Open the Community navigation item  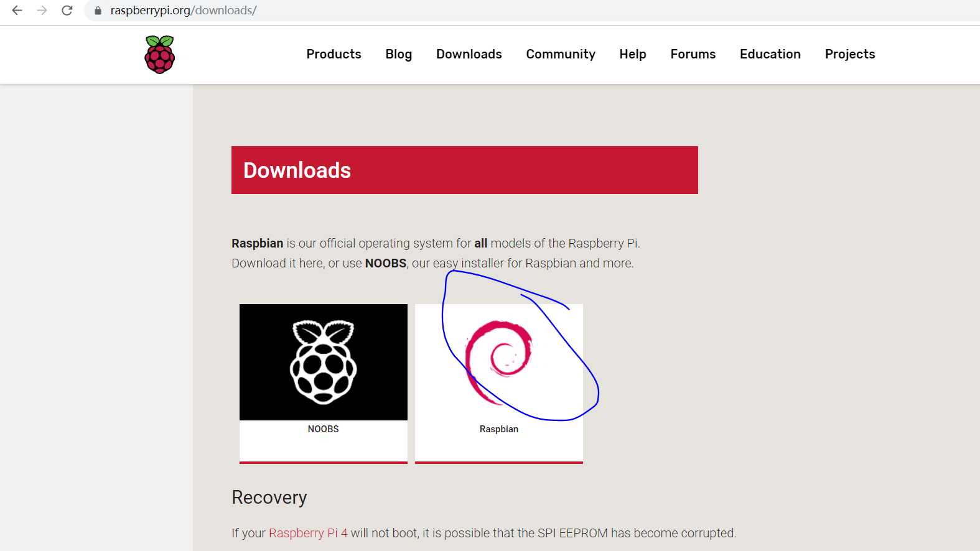[x=561, y=54]
